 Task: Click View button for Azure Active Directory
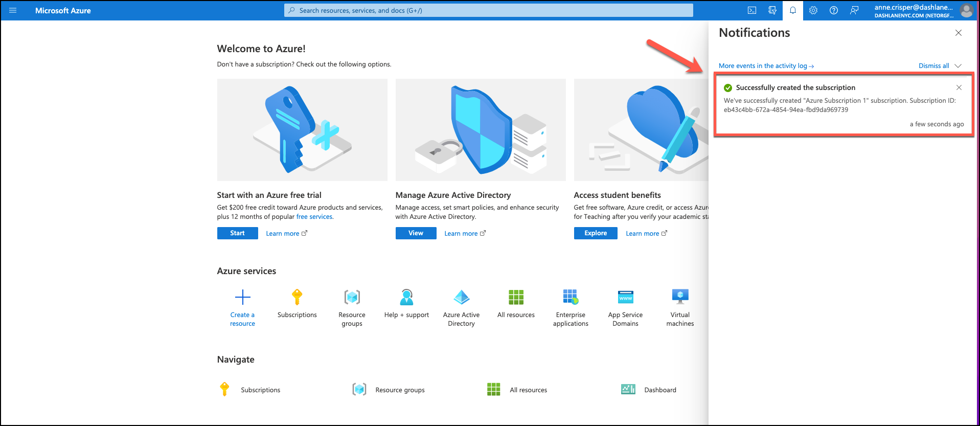416,233
